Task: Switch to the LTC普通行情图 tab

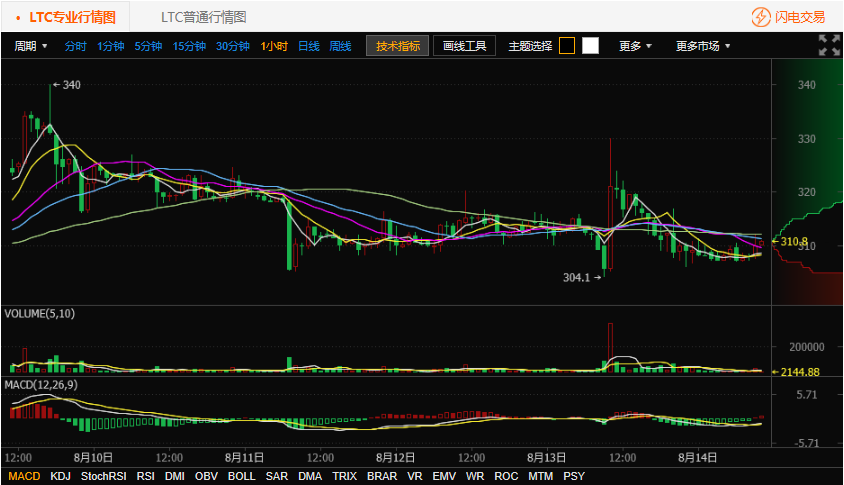Action: pos(204,17)
